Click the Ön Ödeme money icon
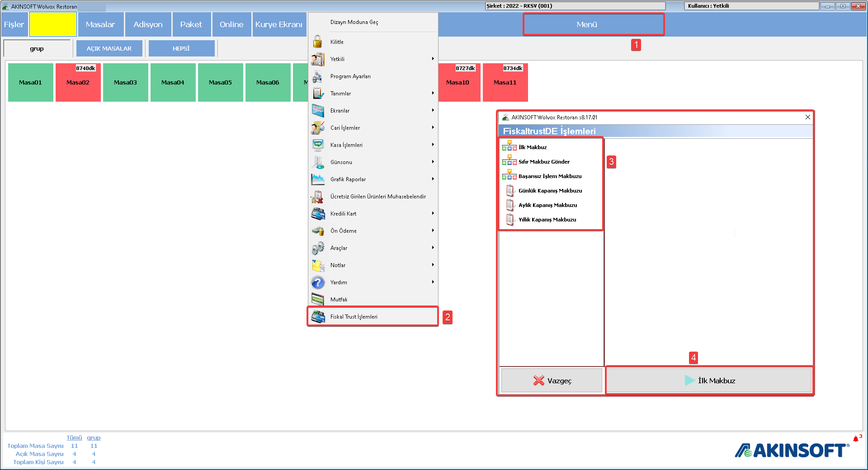The height and width of the screenshot is (470, 868). [x=318, y=231]
